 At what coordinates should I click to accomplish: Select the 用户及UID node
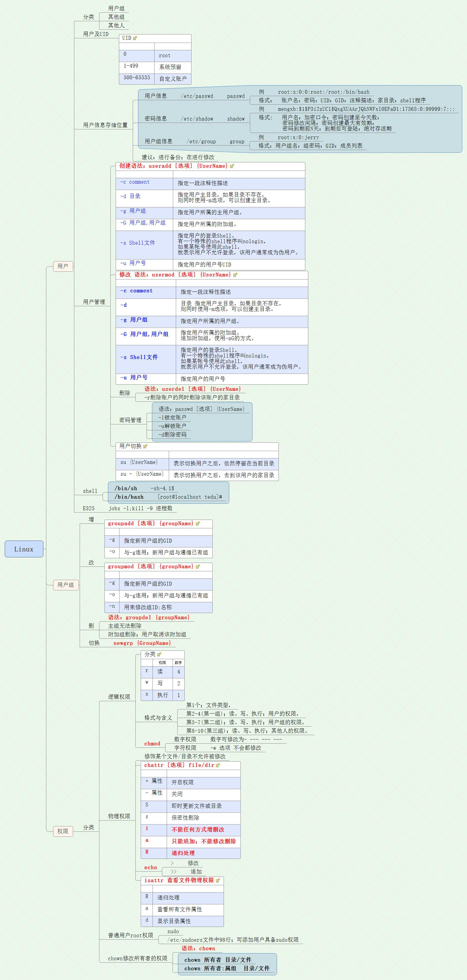click(x=96, y=34)
